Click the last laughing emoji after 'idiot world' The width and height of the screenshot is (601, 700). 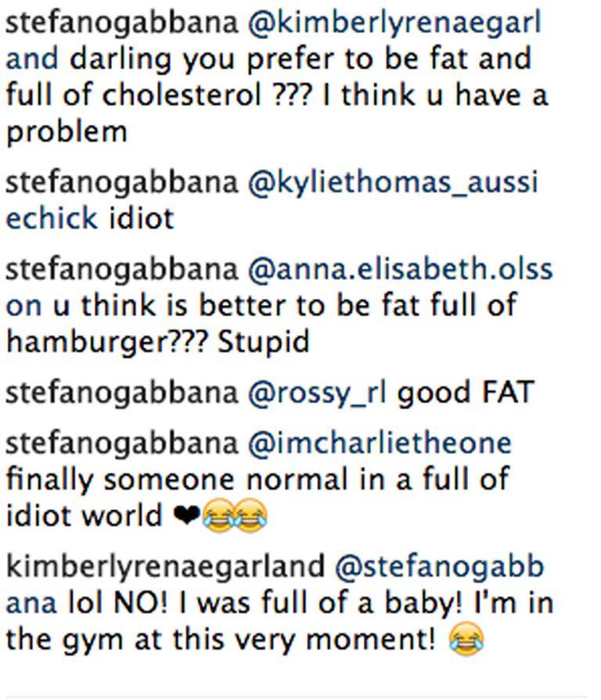pos(250,516)
